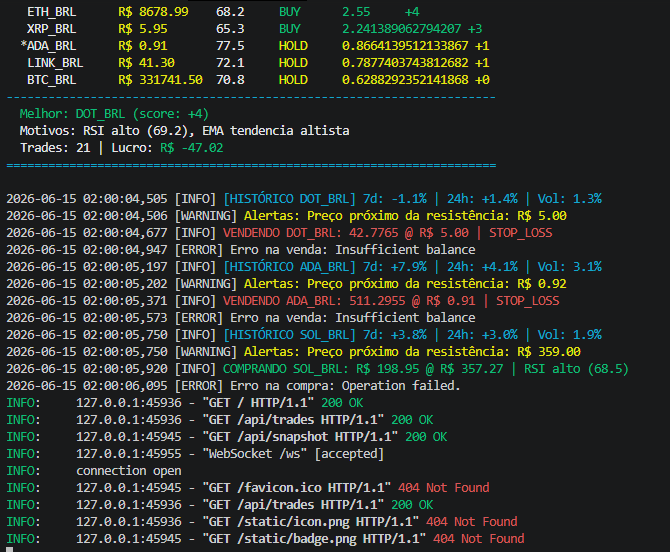Select the Lucro value R$ -47.02
The height and width of the screenshot is (552, 670).
[x=191, y=148]
